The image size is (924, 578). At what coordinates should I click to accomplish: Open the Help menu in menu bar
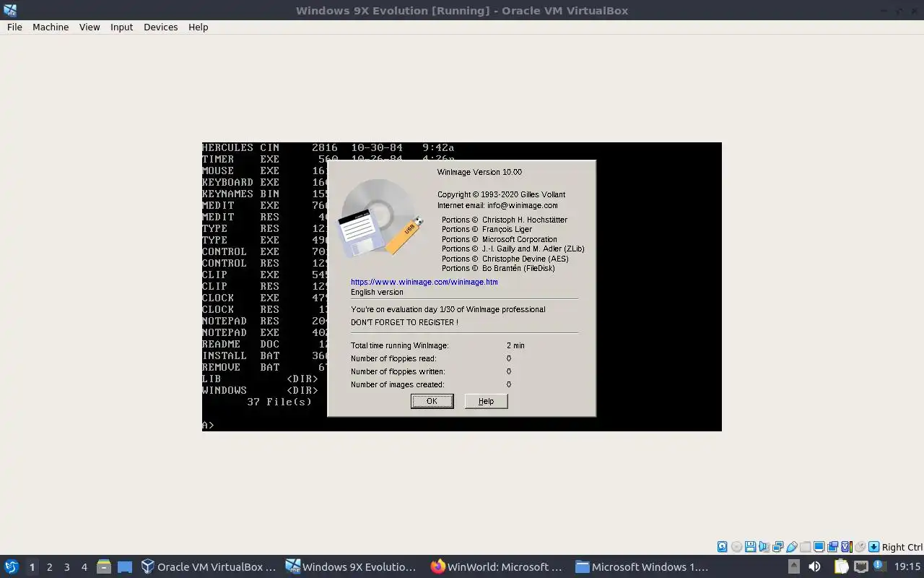(x=198, y=27)
